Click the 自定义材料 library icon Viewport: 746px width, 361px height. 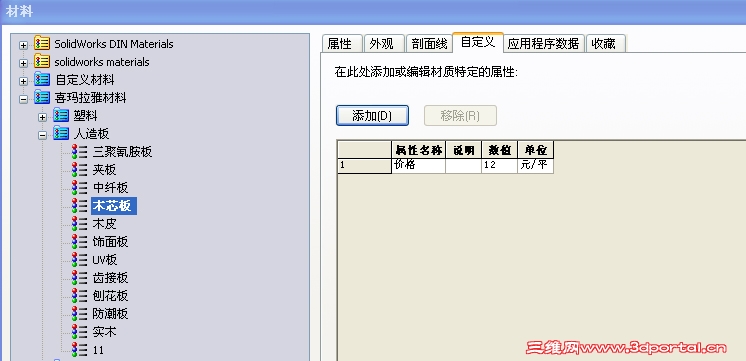click(42, 80)
